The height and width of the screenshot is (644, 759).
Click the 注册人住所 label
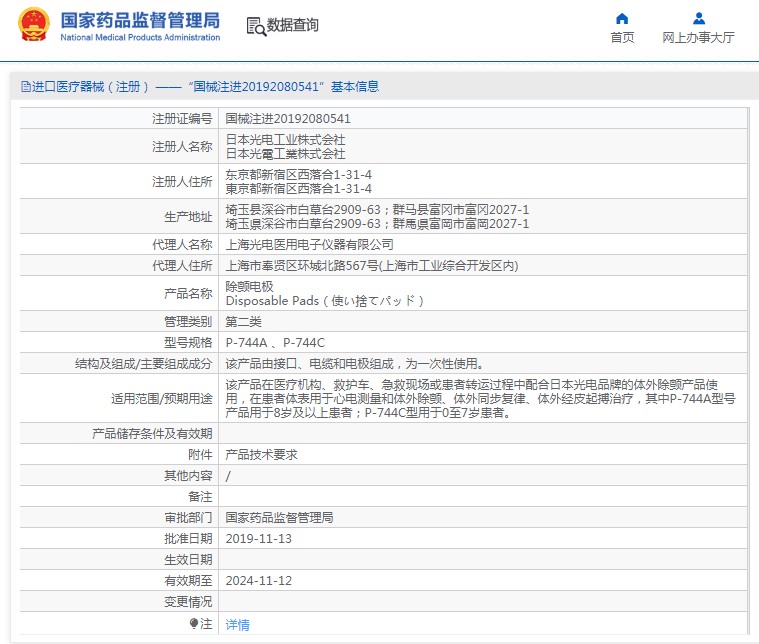[x=182, y=182]
